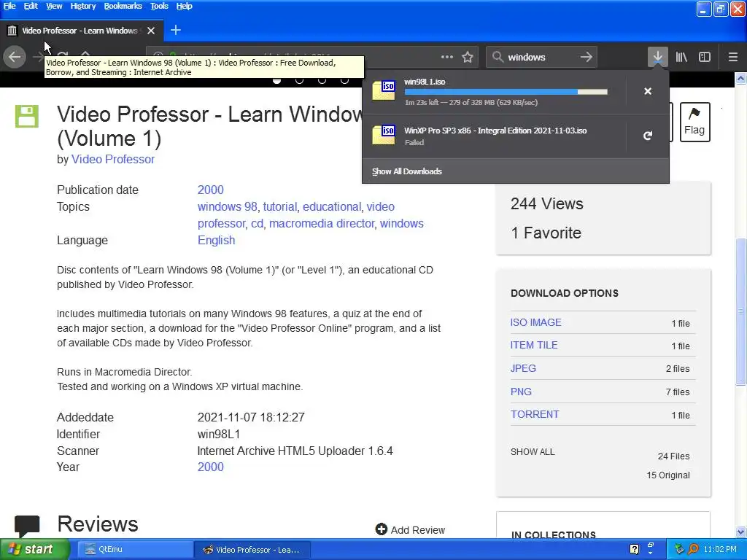Click the English language link
Viewport: 747px width, 560px height.
click(x=216, y=240)
